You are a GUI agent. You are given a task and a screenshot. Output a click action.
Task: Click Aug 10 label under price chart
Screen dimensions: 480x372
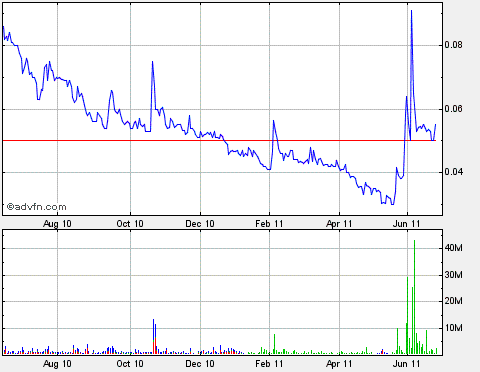point(57,223)
